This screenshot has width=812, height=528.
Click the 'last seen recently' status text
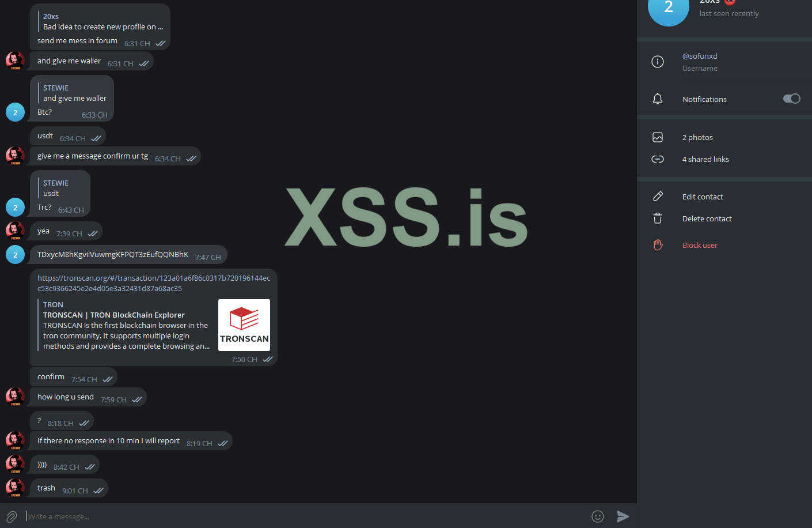click(x=729, y=13)
